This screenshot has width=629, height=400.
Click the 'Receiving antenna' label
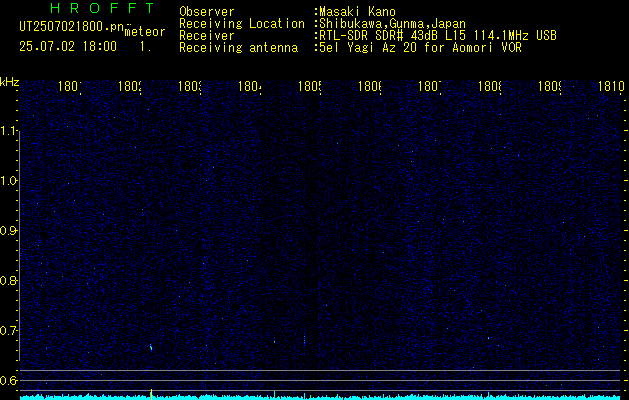tap(238, 48)
